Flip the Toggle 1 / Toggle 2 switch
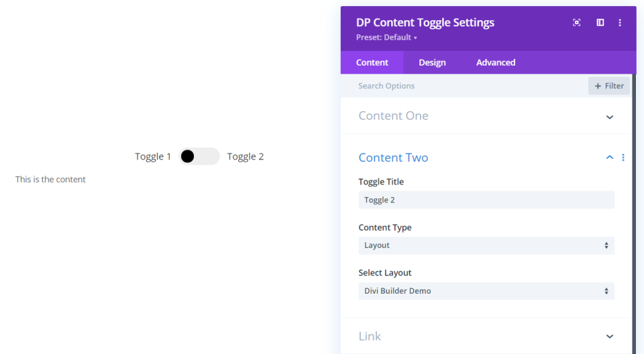This screenshot has width=644, height=354. [199, 156]
